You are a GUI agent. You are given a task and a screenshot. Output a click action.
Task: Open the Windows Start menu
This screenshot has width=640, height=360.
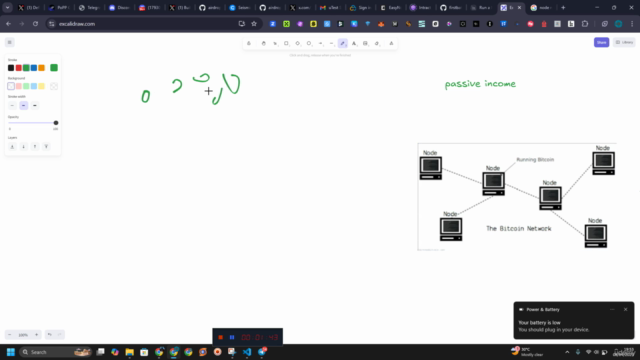pyautogui.click(x=11, y=352)
